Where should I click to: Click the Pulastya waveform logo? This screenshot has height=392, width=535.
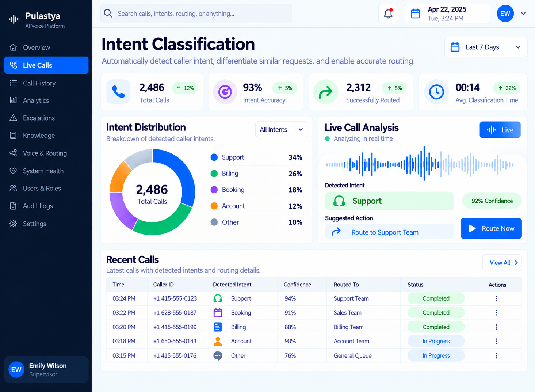click(x=14, y=19)
